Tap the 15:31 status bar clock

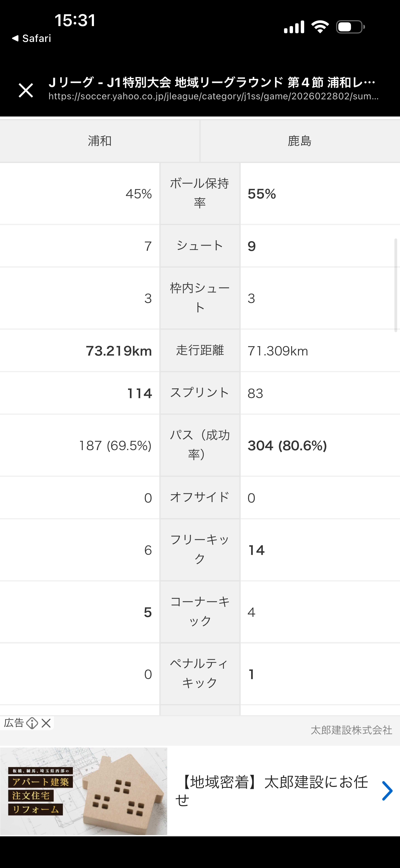(x=75, y=20)
